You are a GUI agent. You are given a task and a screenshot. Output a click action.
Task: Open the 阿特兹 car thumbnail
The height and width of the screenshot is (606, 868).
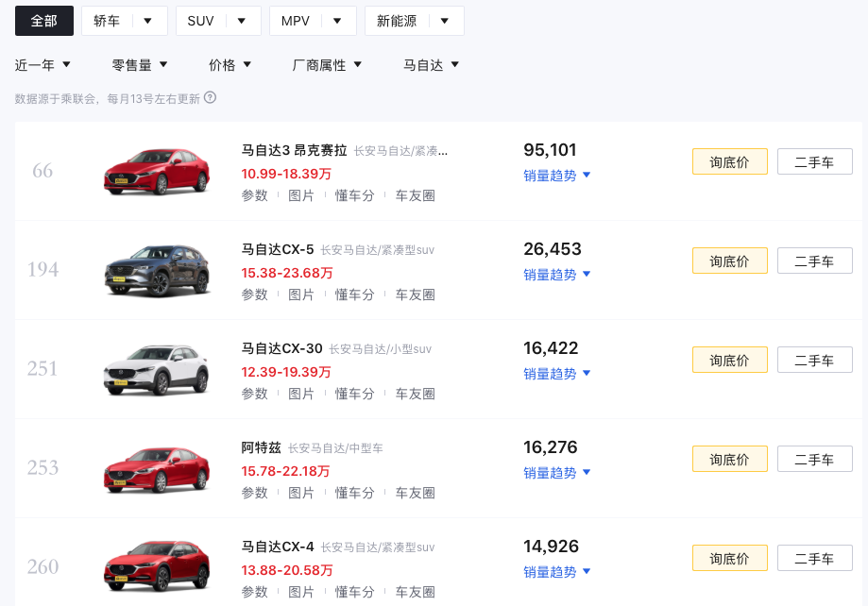click(x=157, y=469)
